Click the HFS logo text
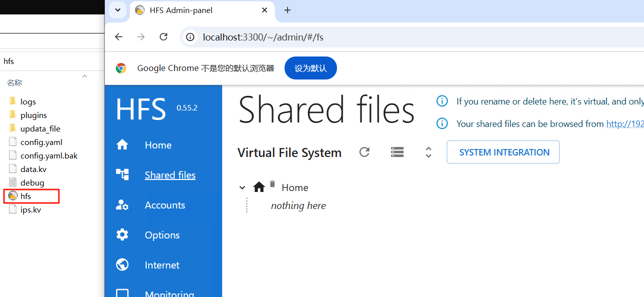 pyautogui.click(x=141, y=109)
